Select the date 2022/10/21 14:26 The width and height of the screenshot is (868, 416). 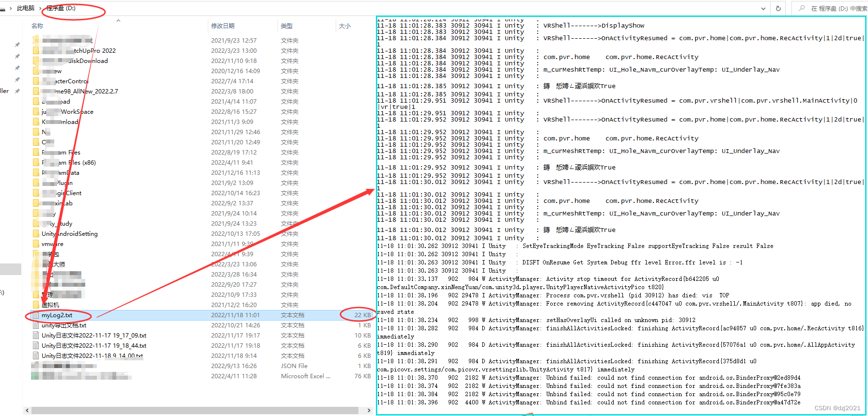coord(235,325)
